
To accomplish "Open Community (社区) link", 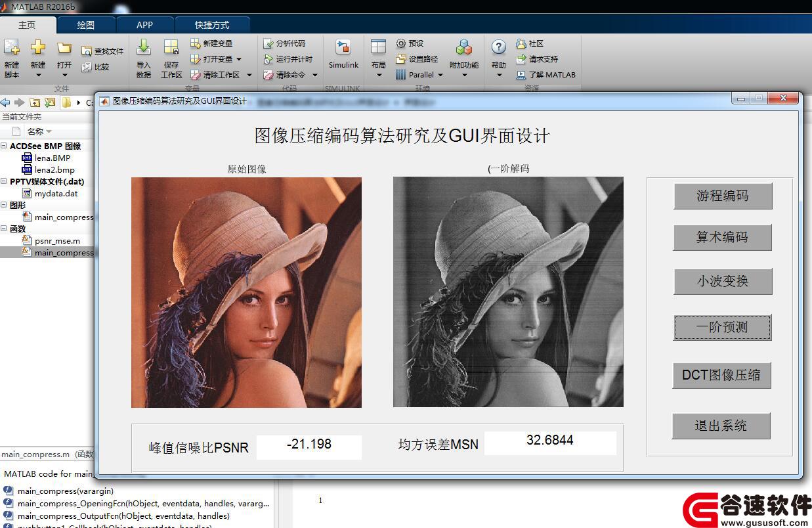I will click(530, 43).
